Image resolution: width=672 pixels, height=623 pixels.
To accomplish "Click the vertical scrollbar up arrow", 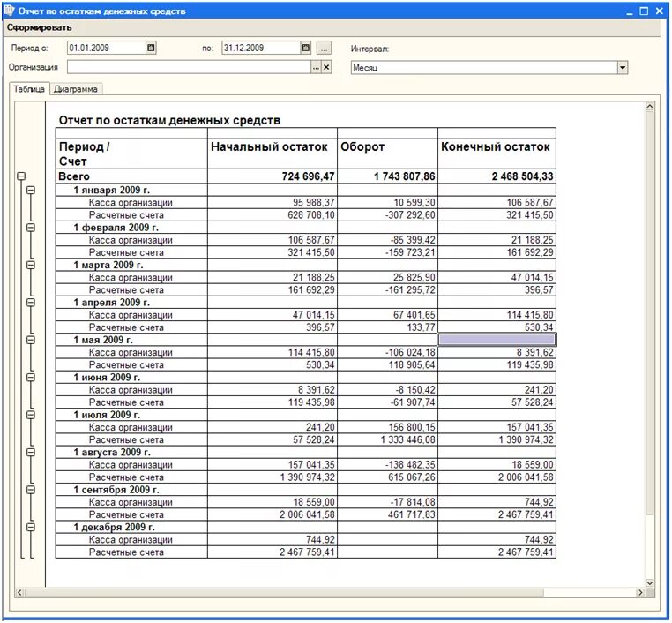I will [x=650, y=106].
